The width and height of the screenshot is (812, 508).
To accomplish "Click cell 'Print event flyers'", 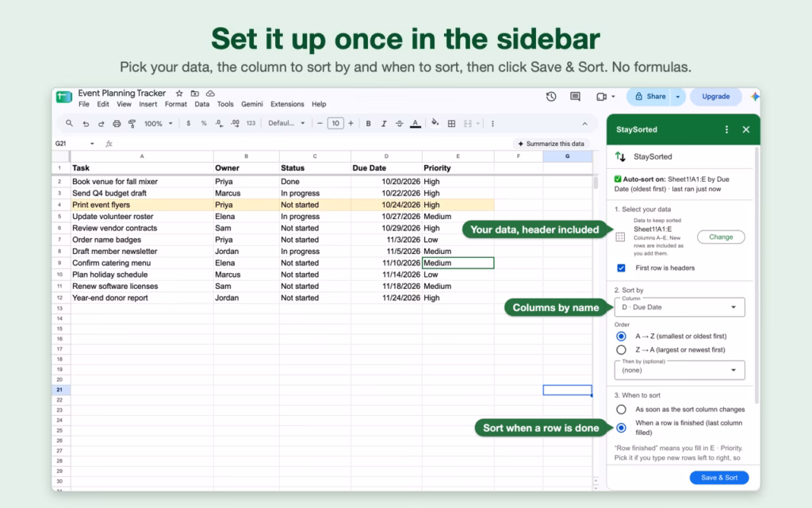I will click(142, 205).
